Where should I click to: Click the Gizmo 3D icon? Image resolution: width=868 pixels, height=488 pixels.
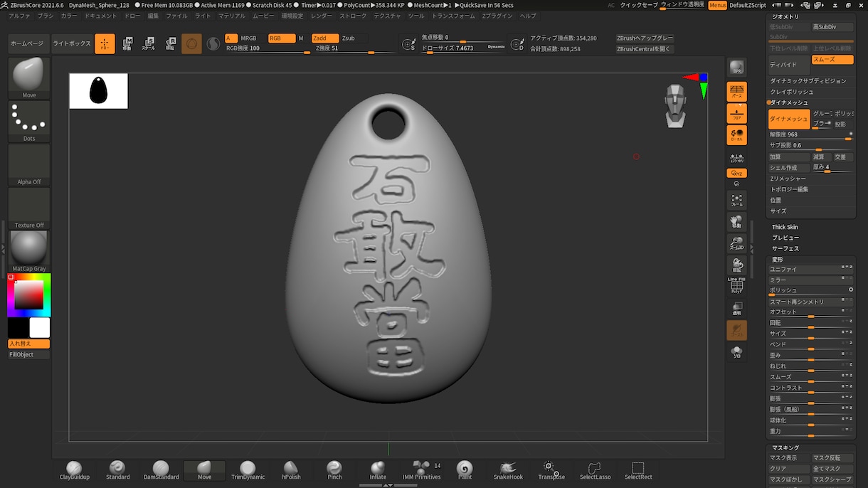(x=191, y=44)
